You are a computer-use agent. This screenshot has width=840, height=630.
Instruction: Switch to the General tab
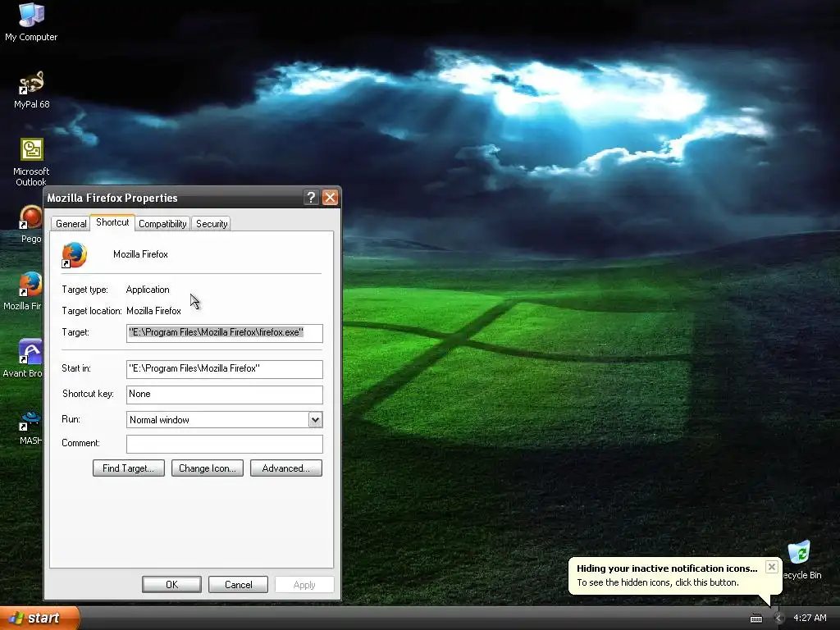[x=71, y=223]
